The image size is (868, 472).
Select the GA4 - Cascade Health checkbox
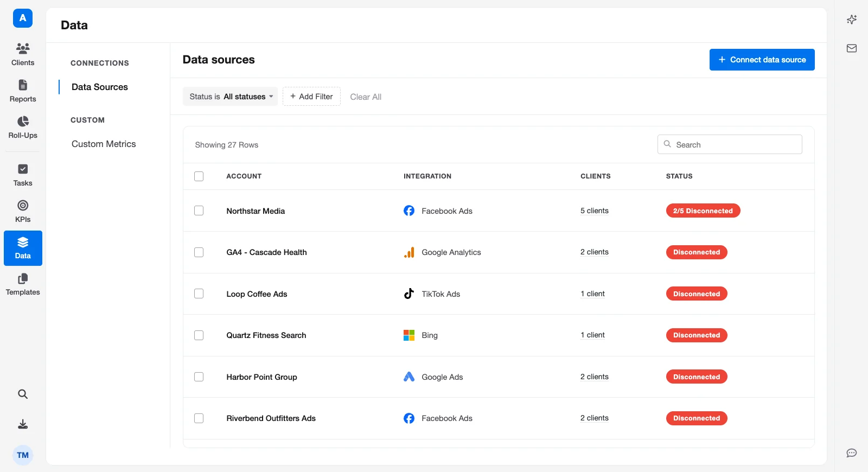[x=199, y=252]
